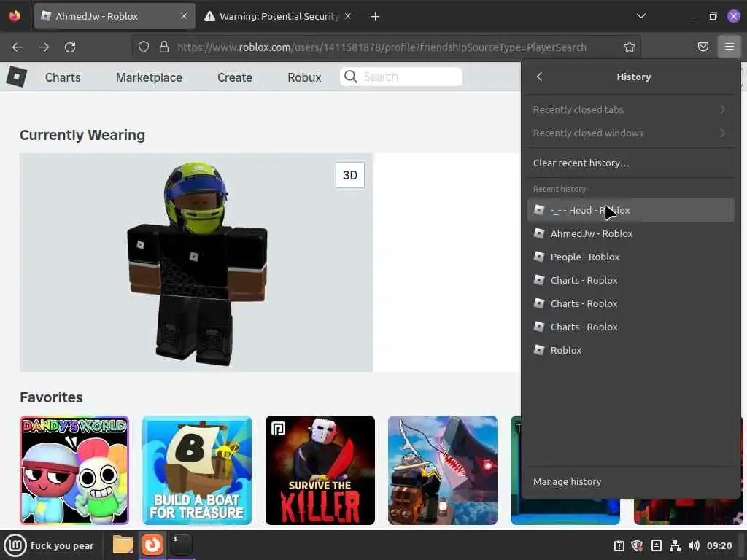Expand the list all tabs arrow

[x=640, y=16]
